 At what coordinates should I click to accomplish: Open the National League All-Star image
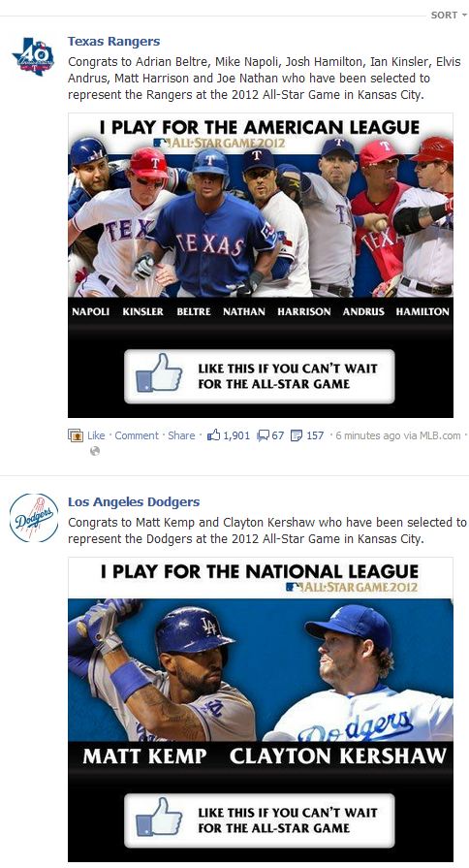261,709
